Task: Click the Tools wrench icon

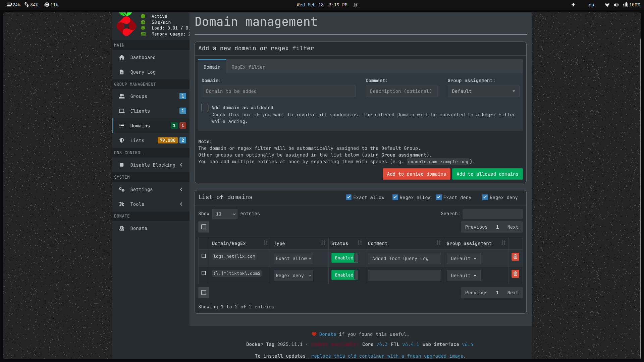Action: click(122, 204)
